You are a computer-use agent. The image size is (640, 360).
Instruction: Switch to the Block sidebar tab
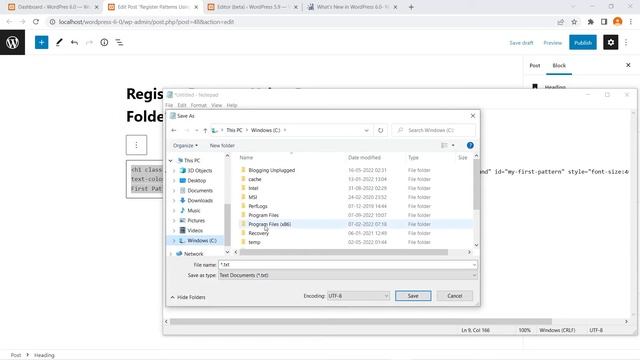pos(559,65)
